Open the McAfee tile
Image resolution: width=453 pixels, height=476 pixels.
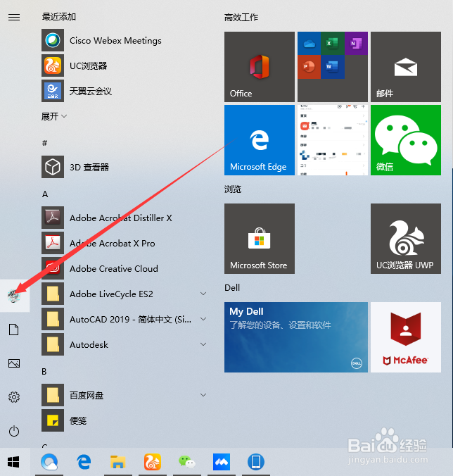point(406,337)
